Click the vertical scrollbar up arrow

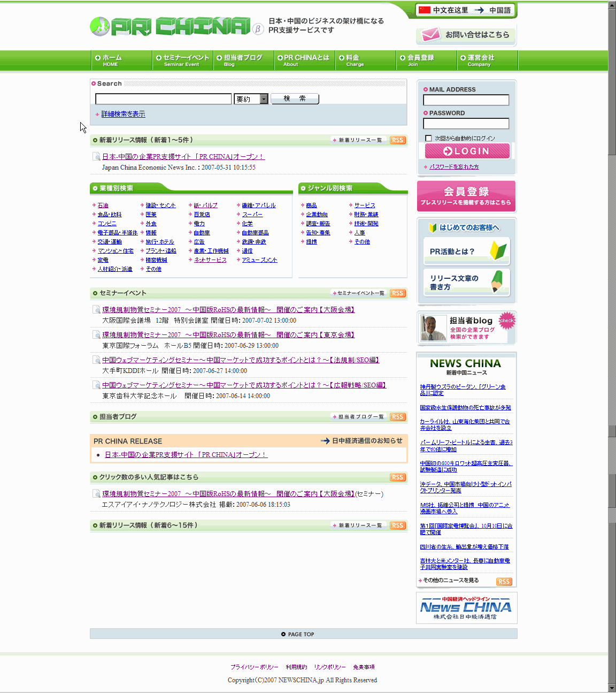click(612, 5)
